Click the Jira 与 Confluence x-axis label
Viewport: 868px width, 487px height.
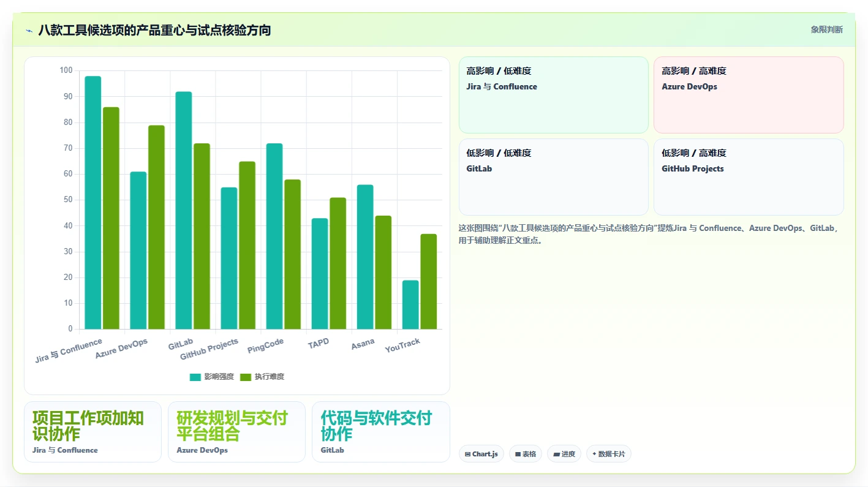69,350
